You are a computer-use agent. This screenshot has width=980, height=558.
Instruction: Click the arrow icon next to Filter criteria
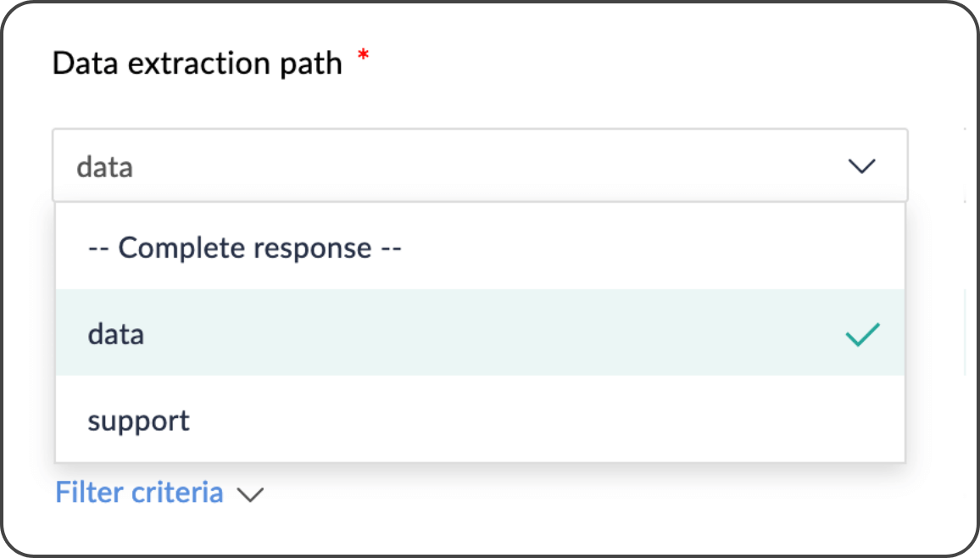(x=250, y=494)
